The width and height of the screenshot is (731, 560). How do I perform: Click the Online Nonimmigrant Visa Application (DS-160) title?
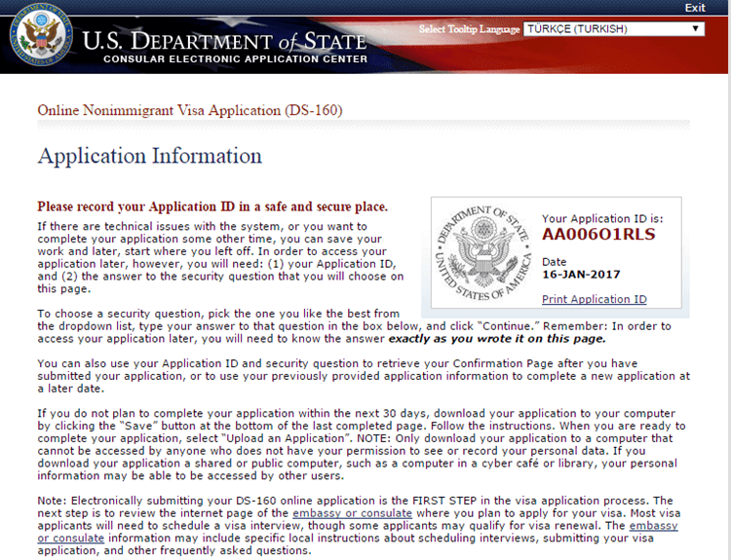190,110
